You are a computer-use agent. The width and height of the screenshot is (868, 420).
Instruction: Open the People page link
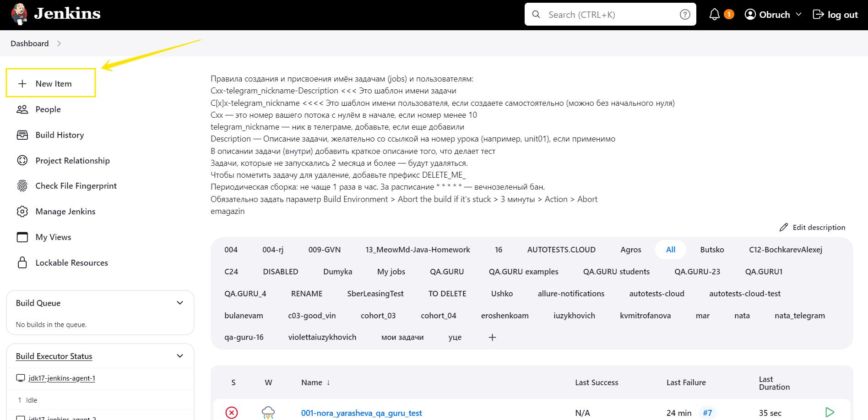tap(48, 109)
